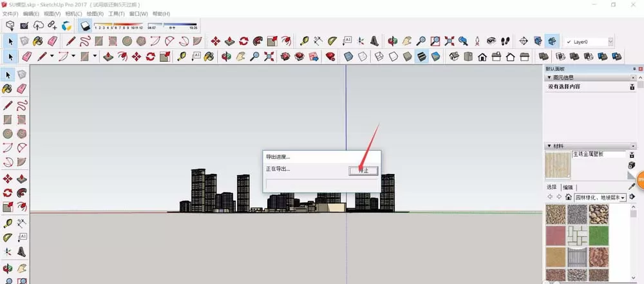Switch to Front view icon
Viewport: 644px width, 284px height.
482,57
